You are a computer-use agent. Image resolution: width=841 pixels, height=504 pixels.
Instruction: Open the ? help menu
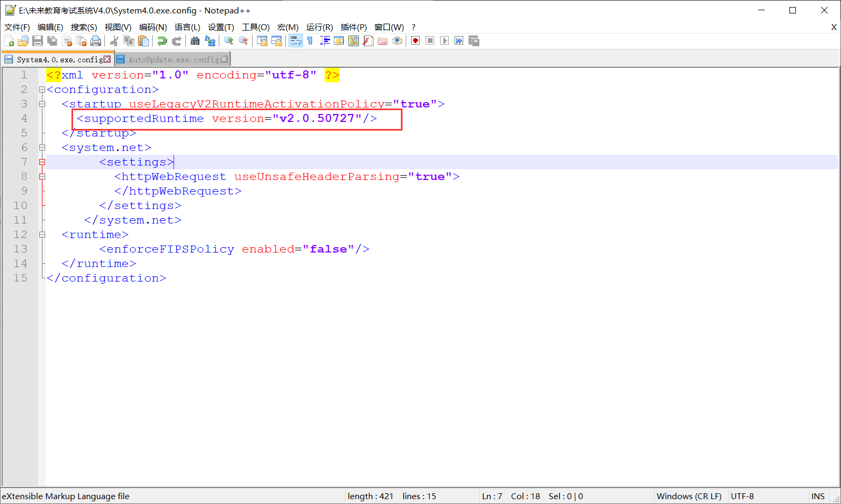pyautogui.click(x=413, y=27)
